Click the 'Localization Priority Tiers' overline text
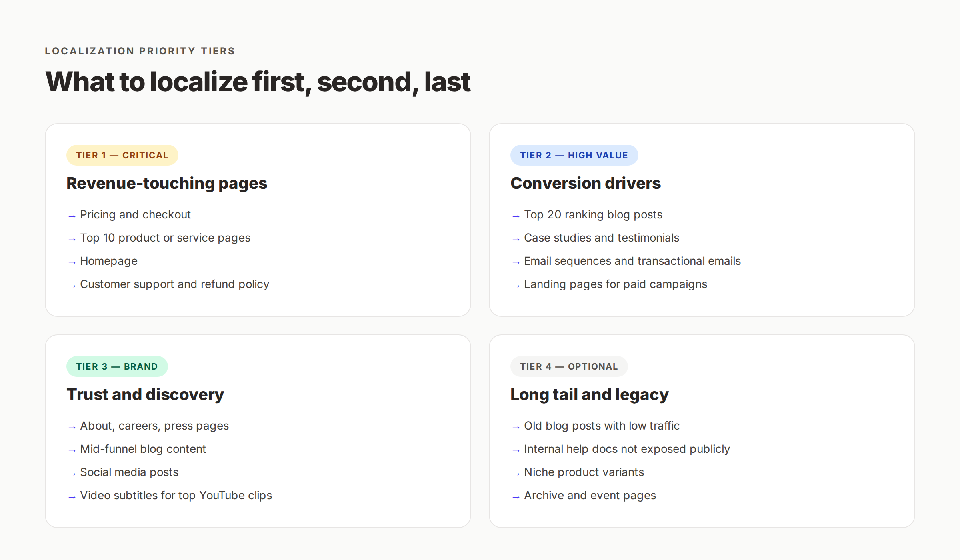960x560 pixels. 140,51
